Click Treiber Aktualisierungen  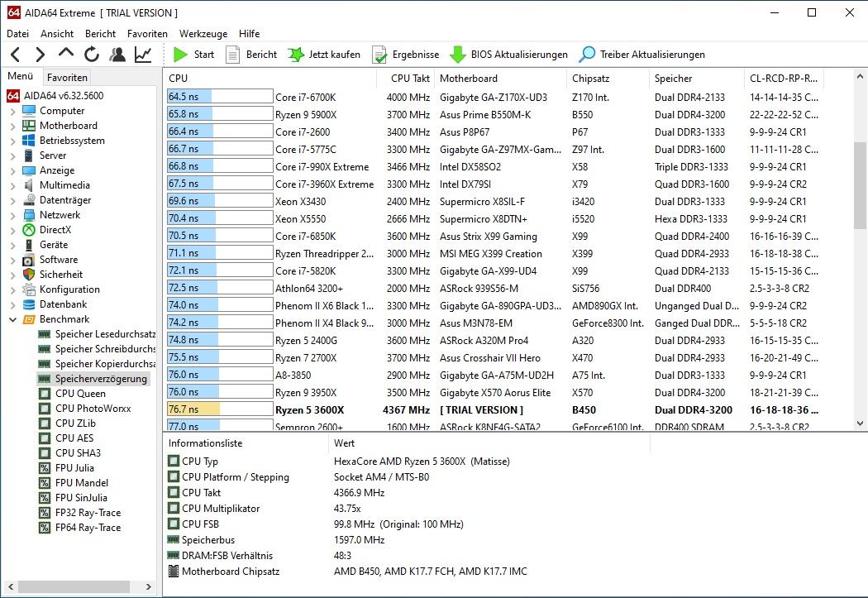642,55
